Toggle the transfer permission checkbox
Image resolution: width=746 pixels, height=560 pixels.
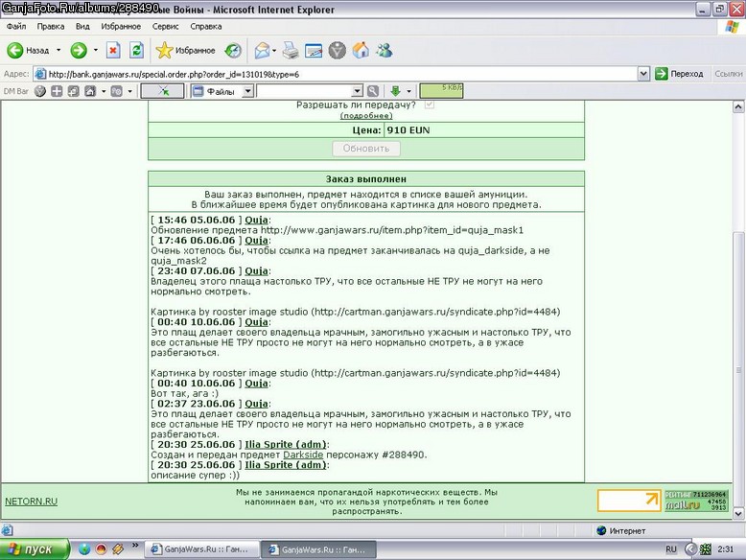pyautogui.click(x=430, y=105)
